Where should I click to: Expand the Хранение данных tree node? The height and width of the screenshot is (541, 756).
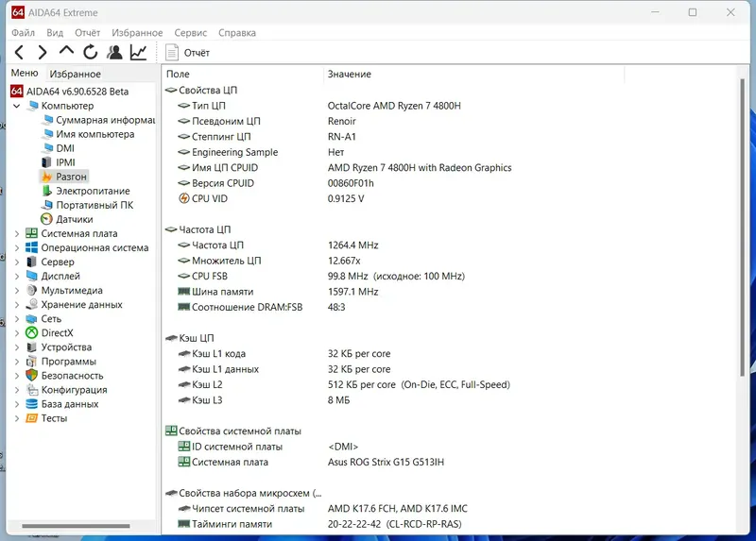tap(17, 304)
